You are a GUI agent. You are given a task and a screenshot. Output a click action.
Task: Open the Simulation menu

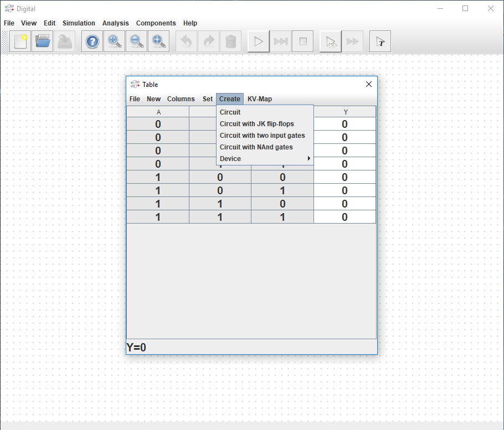pyautogui.click(x=79, y=23)
